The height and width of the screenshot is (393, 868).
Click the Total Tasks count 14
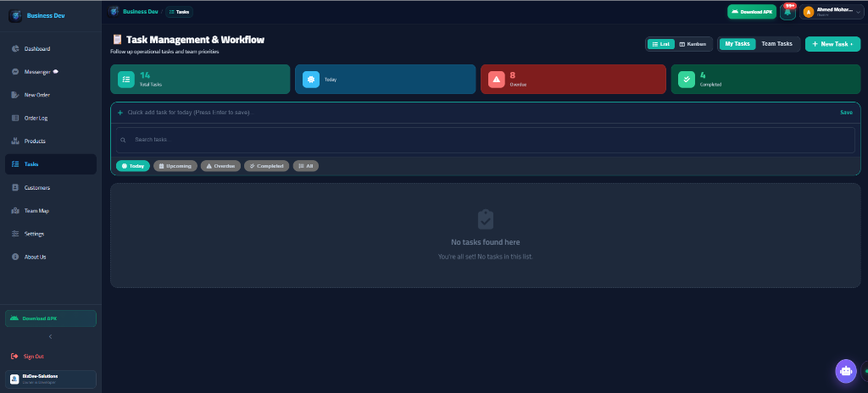point(145,75)
